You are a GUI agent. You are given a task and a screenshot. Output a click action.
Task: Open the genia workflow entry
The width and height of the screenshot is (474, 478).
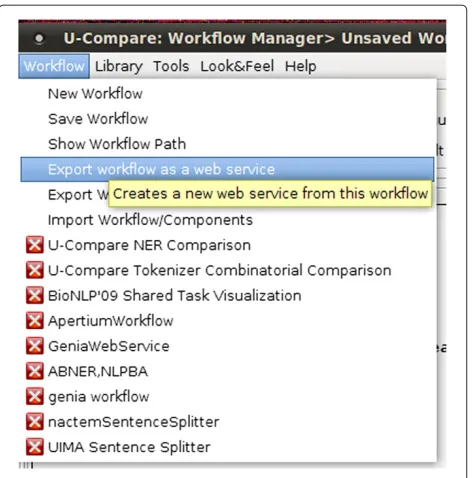pyautogui.click(x=228, y=397)
